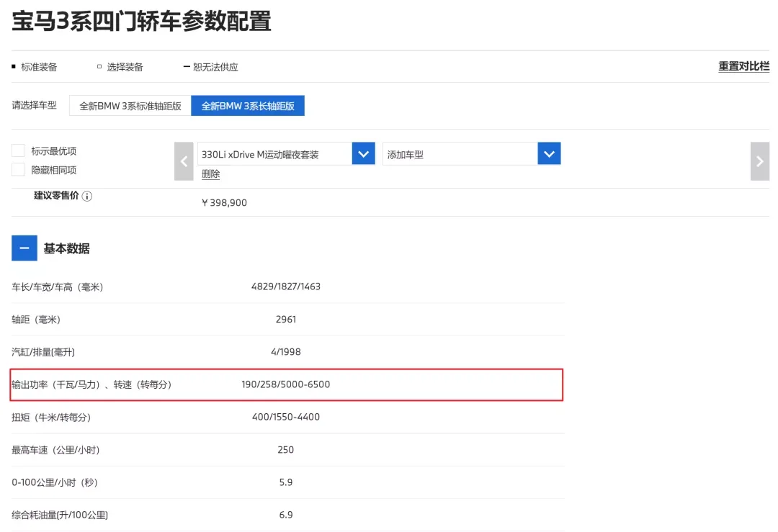The height and width of the screenshot is (532, 778).
Task: Open the 330Li xDrive M运动曜夜套装 dropdown
Action: coord(286,154)
